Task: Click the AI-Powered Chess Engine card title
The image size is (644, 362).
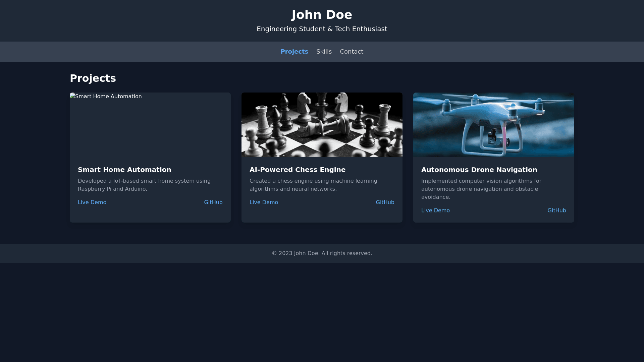Action: coord(297,170)
